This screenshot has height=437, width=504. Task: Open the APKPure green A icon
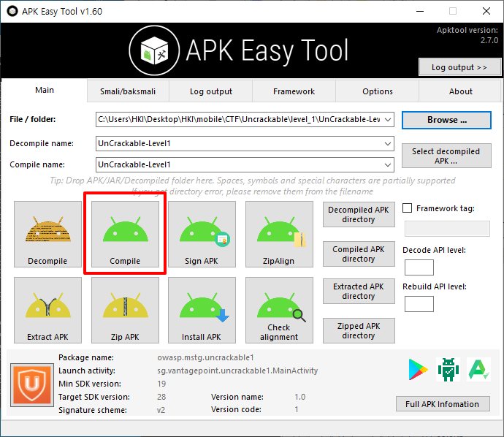[478, 370]
